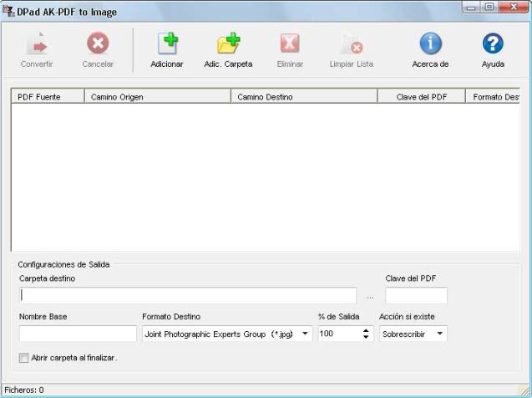532x398 pixels.
Task: Focus the Clave del PDF input field
Action: click(416, 295)
